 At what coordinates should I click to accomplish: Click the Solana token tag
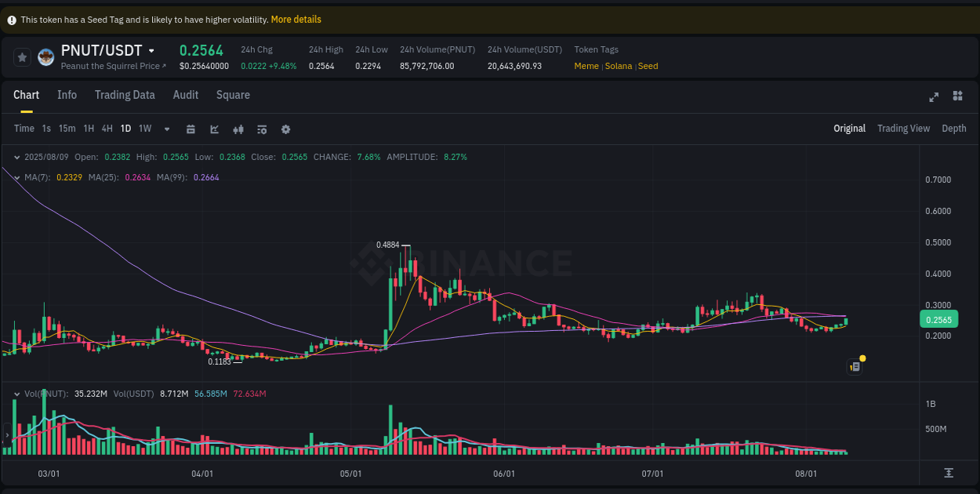coord(619,66)
